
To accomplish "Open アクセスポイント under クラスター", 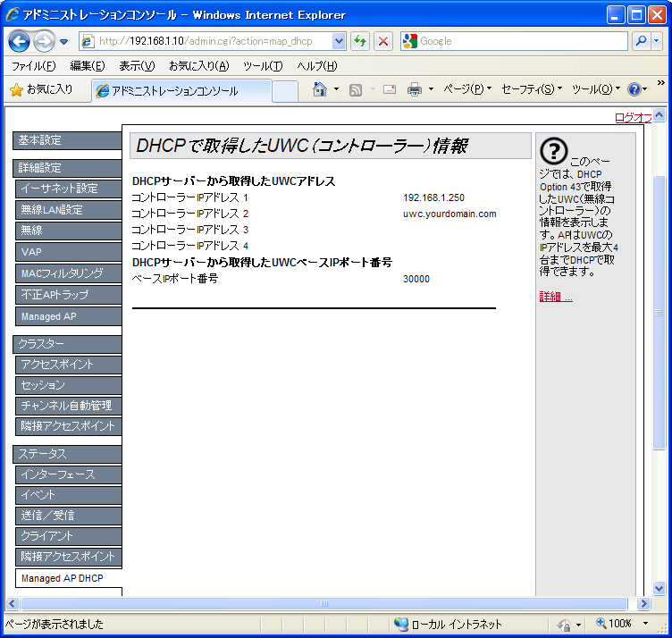I will pos(69,365).
